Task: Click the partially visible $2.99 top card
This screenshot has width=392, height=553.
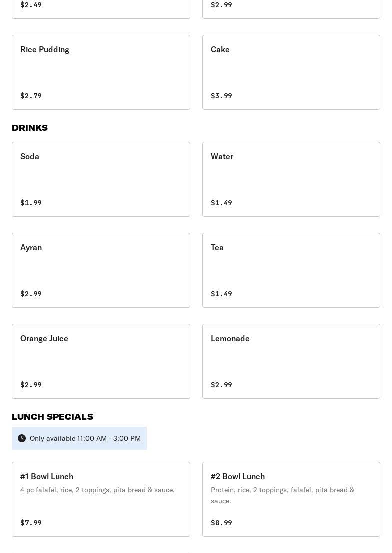Action: pyautogui.click(x=291, y=8)
